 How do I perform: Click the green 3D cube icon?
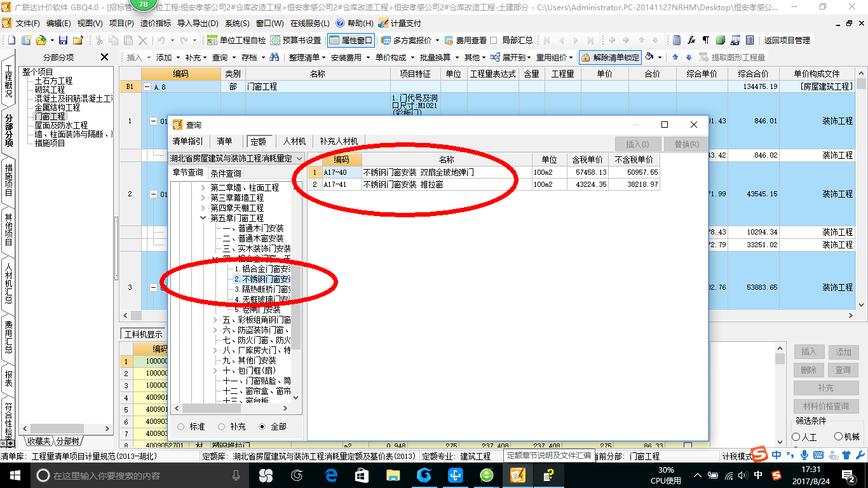click(x=721, y=40)
